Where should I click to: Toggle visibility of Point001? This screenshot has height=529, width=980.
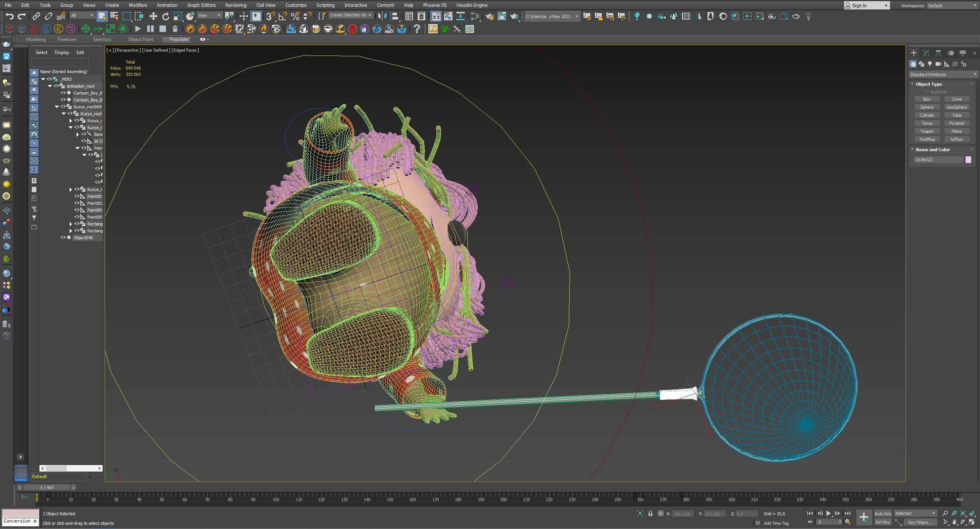coord(77,196)
